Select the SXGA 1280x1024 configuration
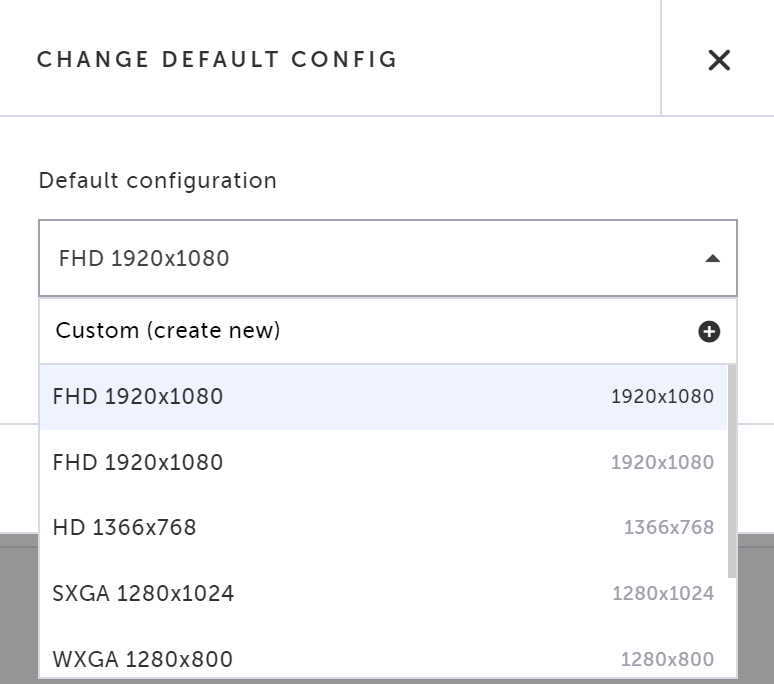This screenshot has width=774, height=684. point(383,593)
